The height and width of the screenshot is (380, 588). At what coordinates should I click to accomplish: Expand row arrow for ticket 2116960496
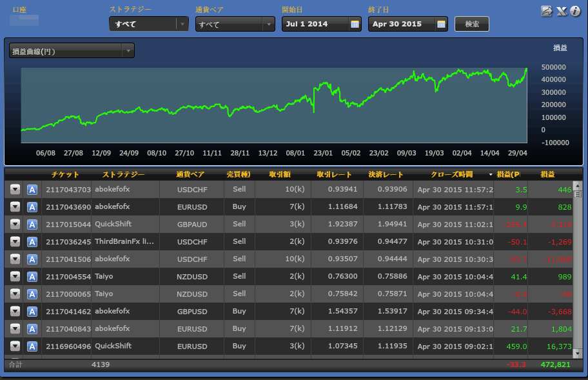pos(15,346)
